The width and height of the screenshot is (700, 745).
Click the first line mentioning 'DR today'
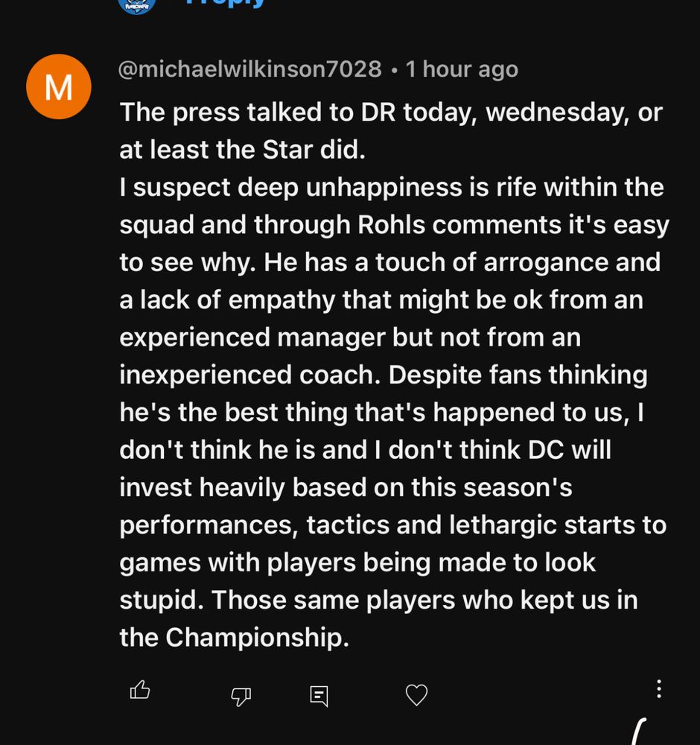[x=391, y=113]
